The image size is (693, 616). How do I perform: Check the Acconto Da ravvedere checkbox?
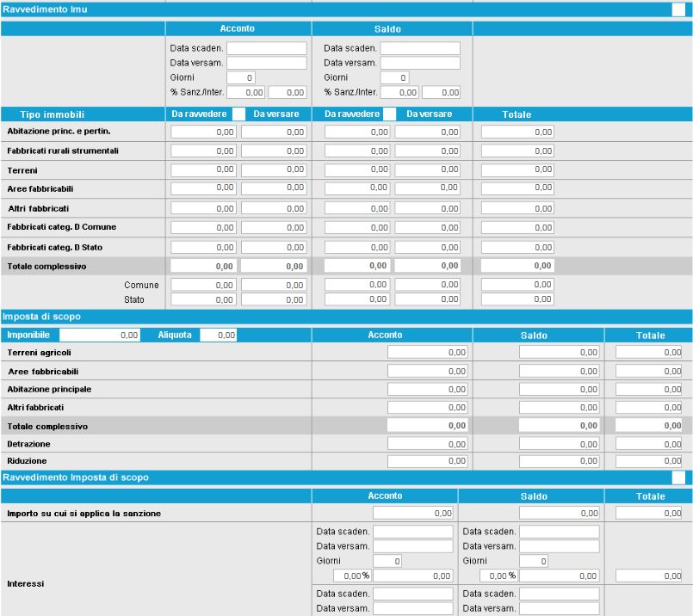(x=238, y=114)
